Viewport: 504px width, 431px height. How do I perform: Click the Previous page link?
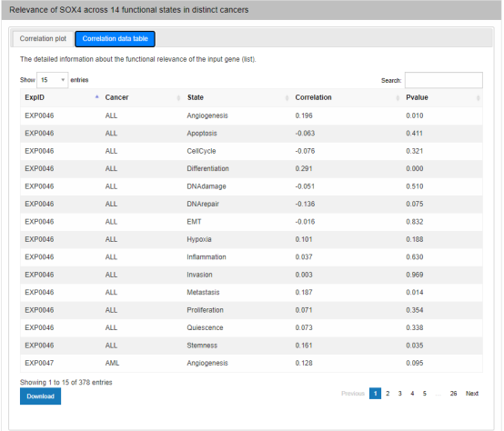(x=353, y=394)
